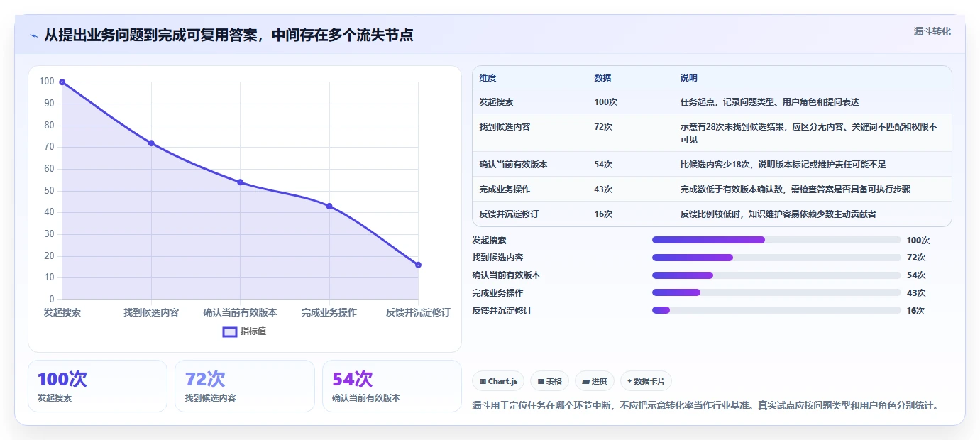Click the 漏斗转化 label in the header
Image resolution: width=980 pixels, height=440 pixels.
pyautogui.click(x=932, y=31)
